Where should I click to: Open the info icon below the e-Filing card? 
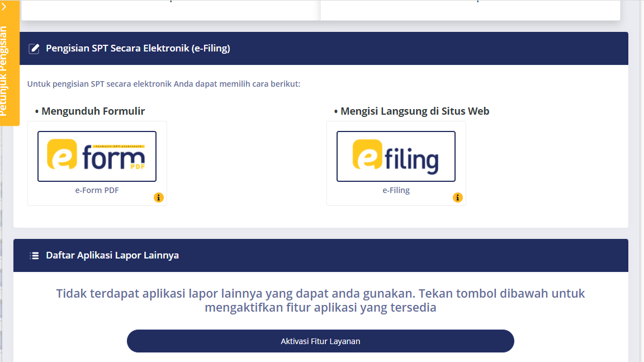[458, 198]
